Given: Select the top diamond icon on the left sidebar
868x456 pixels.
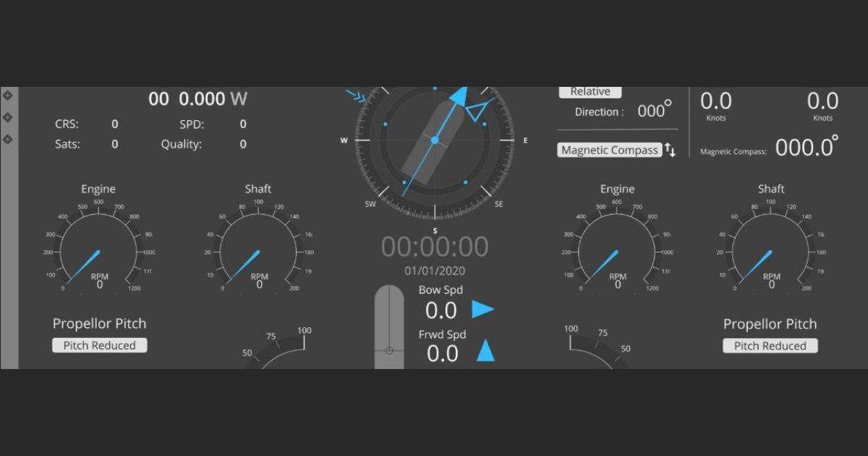Looking at the screenshot, I should coord(7,94).
